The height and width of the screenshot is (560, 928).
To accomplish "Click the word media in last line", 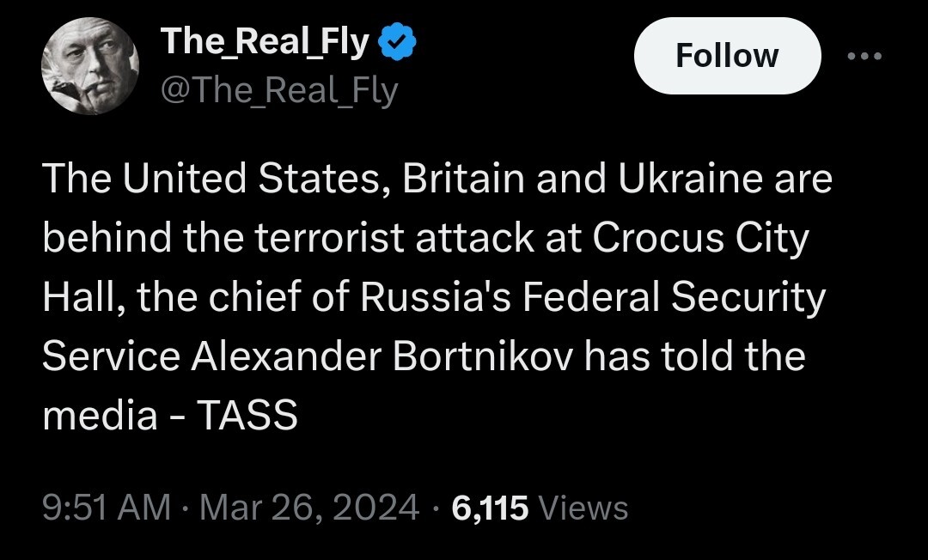I will [x=100, y=416].
